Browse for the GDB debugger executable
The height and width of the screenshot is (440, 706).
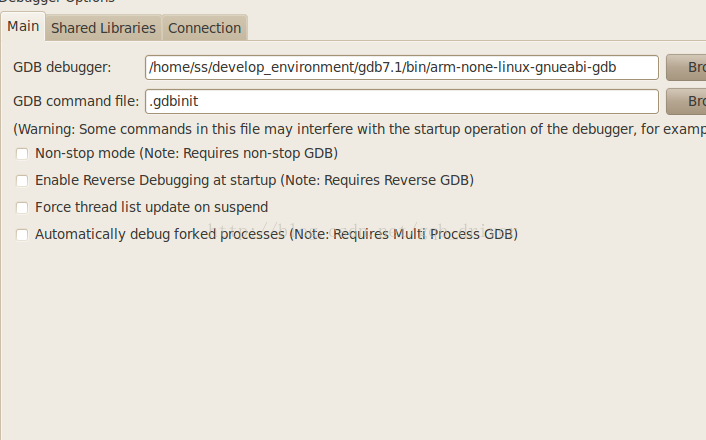point(686,68)
